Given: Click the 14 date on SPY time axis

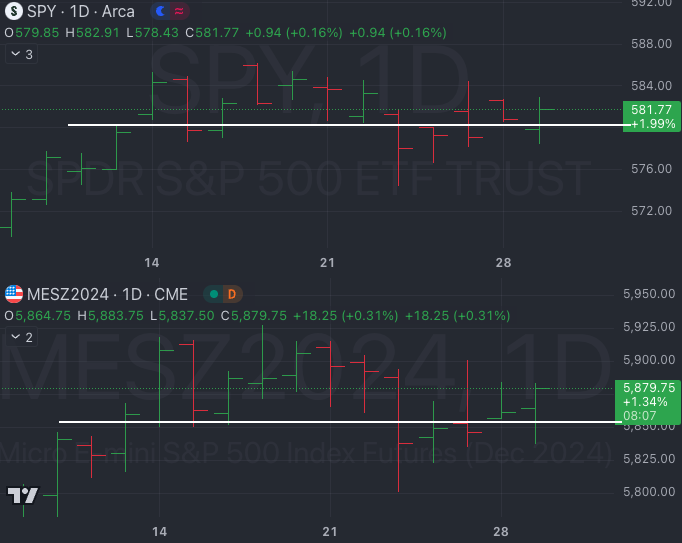Looking at the screenshot, I should coord(152,262).
